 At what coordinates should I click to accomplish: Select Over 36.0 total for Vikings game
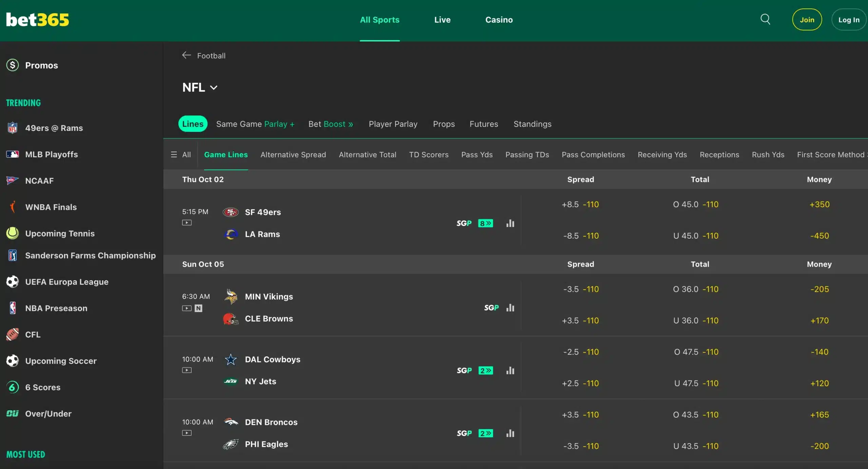click(x=695, y=289)
